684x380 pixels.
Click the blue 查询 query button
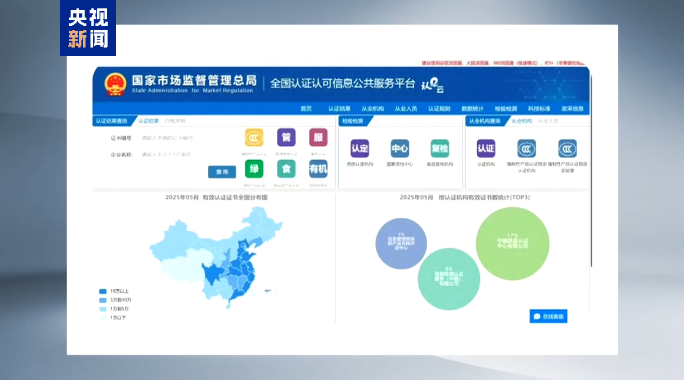pos(222,172)
